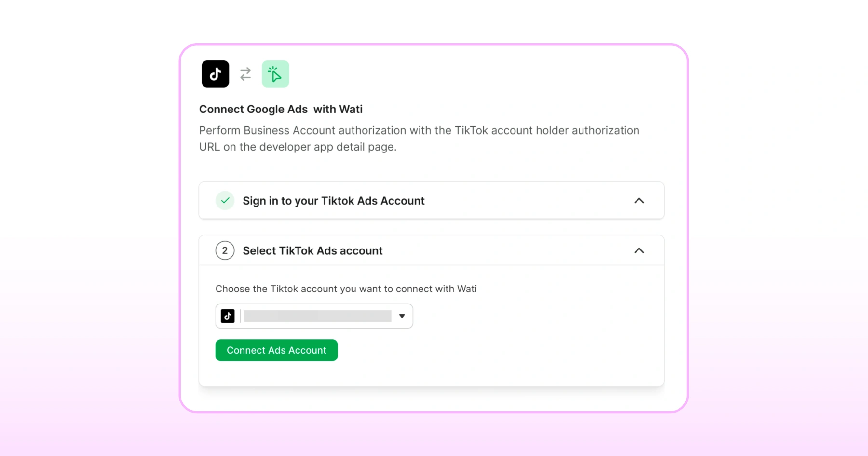Image resolution: width=868 pixels, height=456 pixels.
Task: Click the swap arrows icon between logos
Action: point(245,74)
